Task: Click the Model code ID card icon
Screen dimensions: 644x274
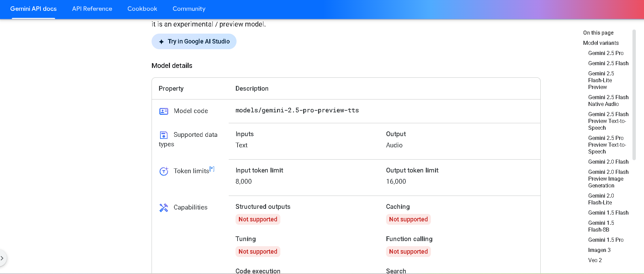Action: (x=164, y=111)
